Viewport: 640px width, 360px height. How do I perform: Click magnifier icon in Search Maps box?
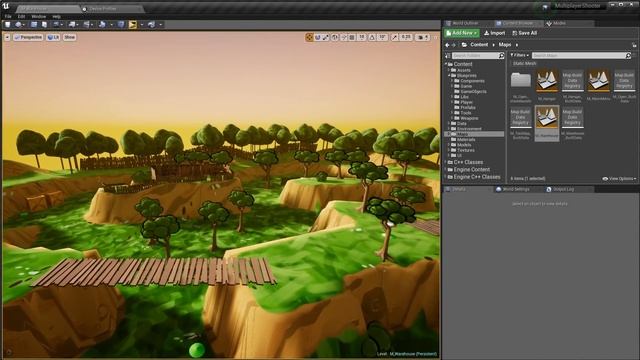628,56
